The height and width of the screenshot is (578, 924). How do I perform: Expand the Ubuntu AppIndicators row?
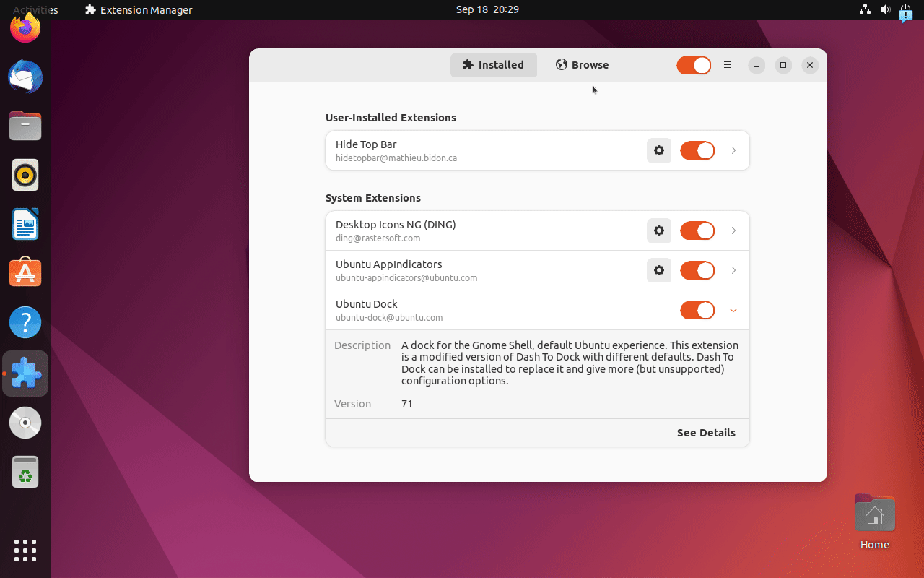733,270
